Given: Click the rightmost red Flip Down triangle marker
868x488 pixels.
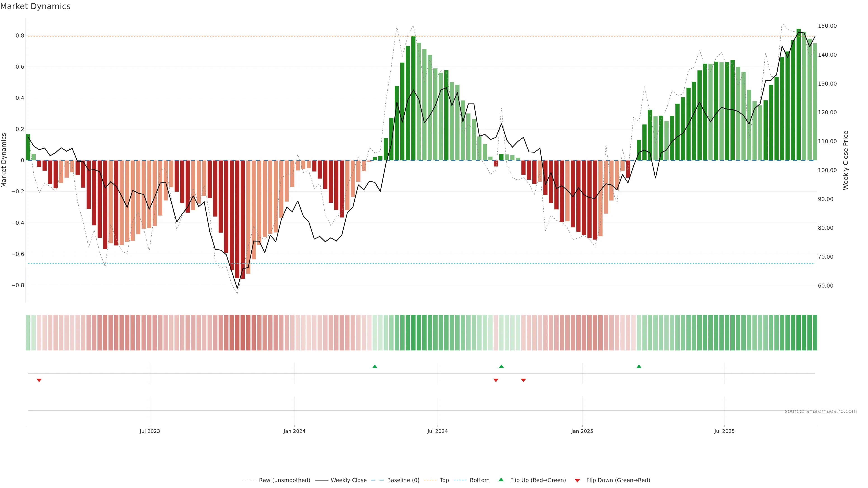Looking at the screenshot, I should (523, 380).
